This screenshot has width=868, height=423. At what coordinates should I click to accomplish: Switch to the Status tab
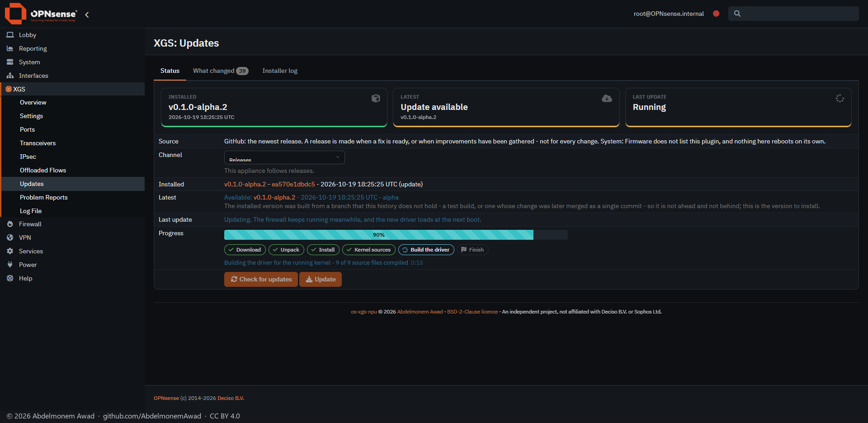pos(170,71)
